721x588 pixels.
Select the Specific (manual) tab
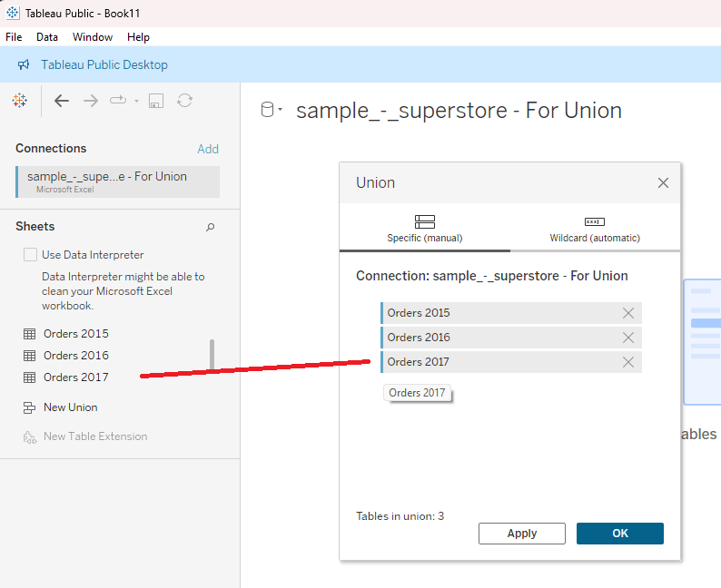tap(424, 230)
